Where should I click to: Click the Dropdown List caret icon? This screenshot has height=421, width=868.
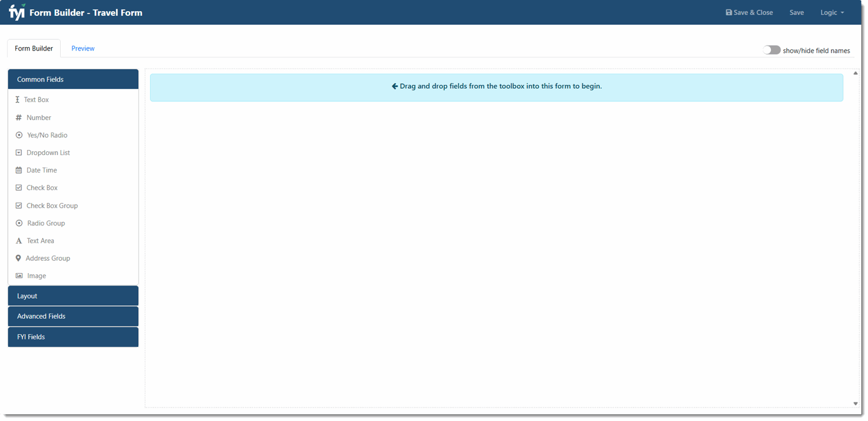19,153
